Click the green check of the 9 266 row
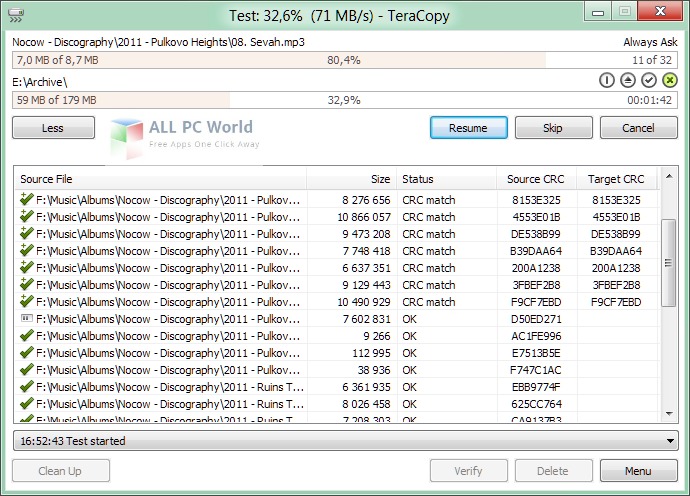Viewport: 690px width, 496px height. [x=27, y=336]
